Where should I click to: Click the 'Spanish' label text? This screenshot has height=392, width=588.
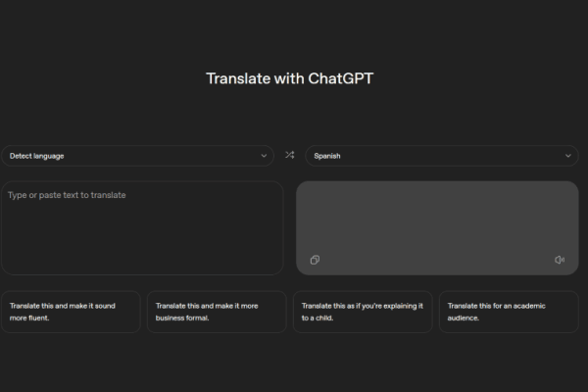coord(327,156)
